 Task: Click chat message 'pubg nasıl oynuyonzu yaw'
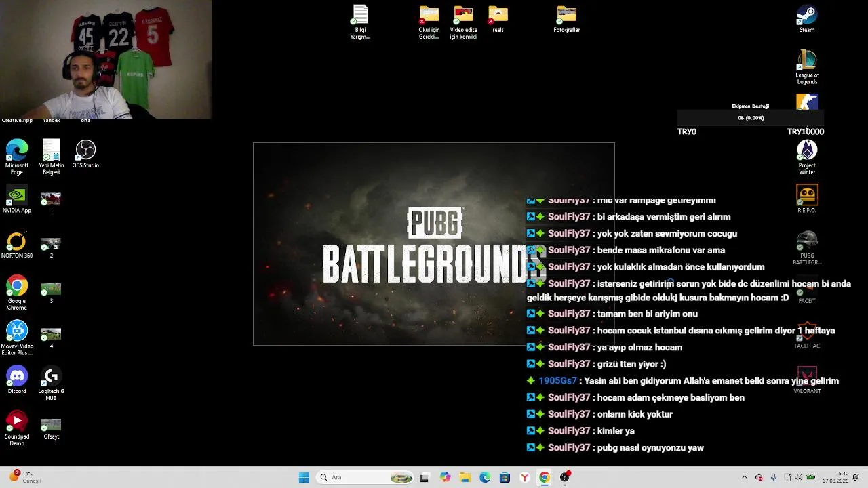(650, 447)
